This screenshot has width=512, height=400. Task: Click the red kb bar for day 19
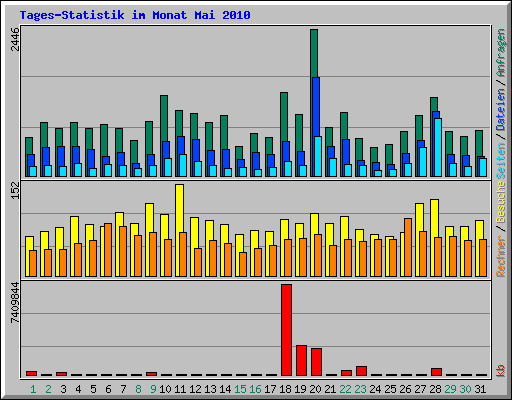coord(301,361)
